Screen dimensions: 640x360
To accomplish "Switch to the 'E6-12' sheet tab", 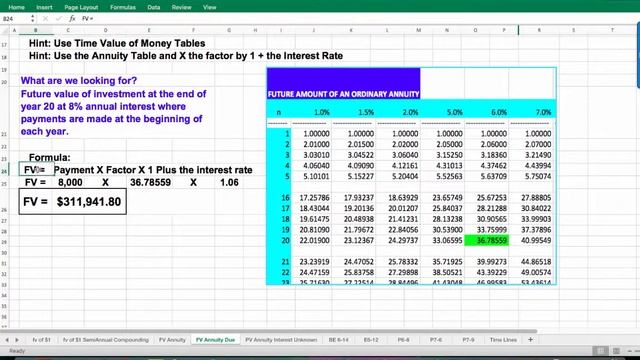I will click(371, 340).
